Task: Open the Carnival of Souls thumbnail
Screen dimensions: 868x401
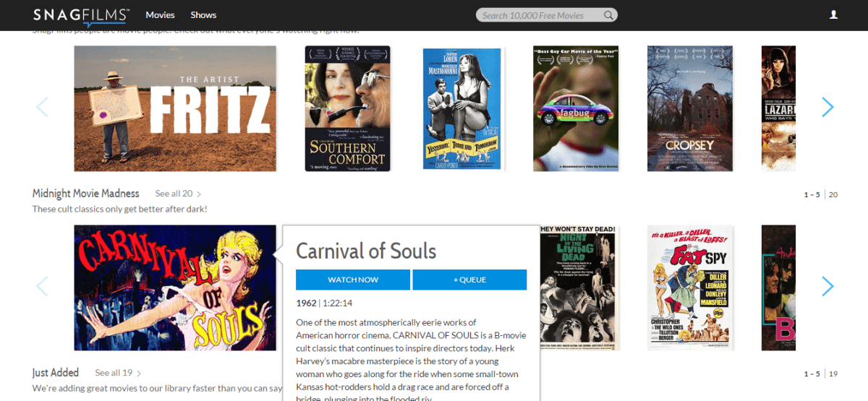Action: pyautogui.click(x=175, y=288)
